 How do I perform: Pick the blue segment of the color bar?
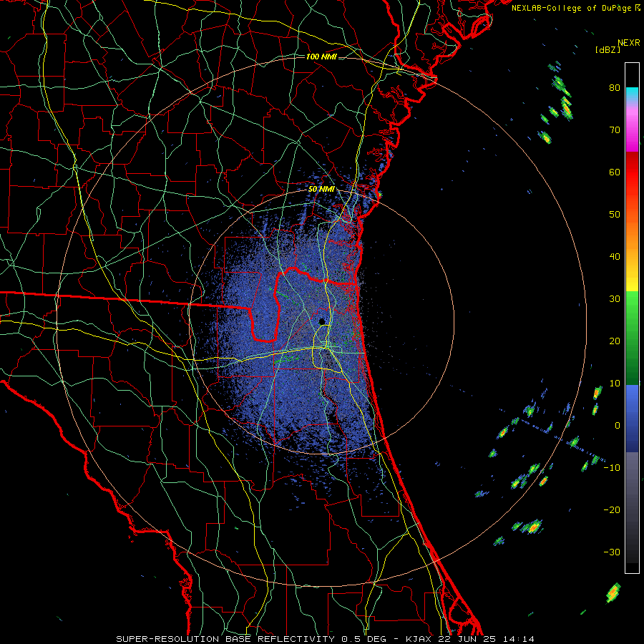(632, 418)
